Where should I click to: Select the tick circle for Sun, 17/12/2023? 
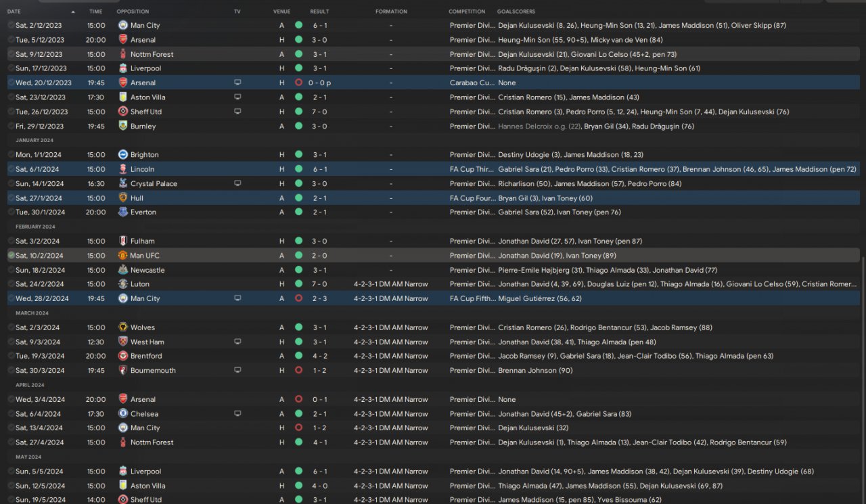[x=11, y=68]
